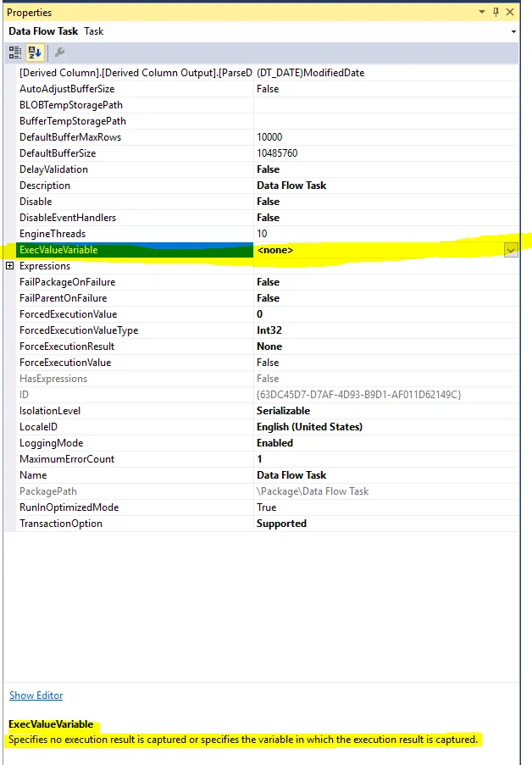The width and height of the screenshot is (532, 765).
Task: Click the ForceExecutionValue False value
Action: coord(268,363)
